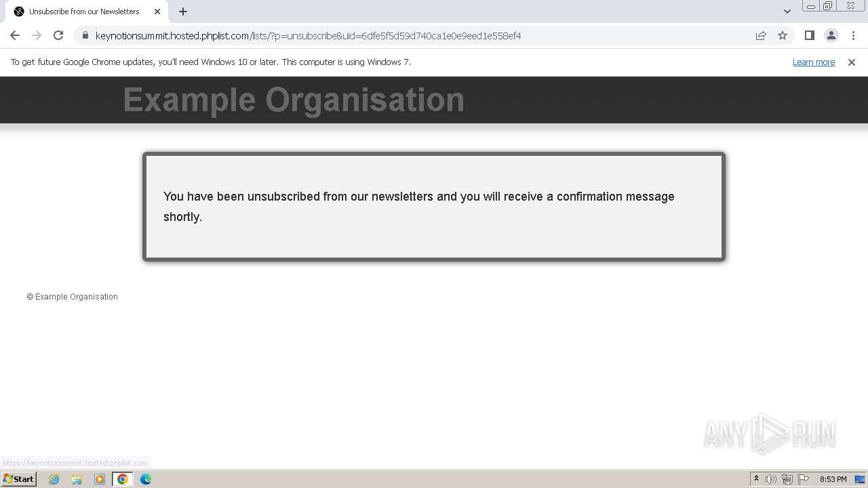The image size is (868, 488).
Task: Open File Explorer from the taskbar
Action: pyautogui.click(x=77, y=479)
